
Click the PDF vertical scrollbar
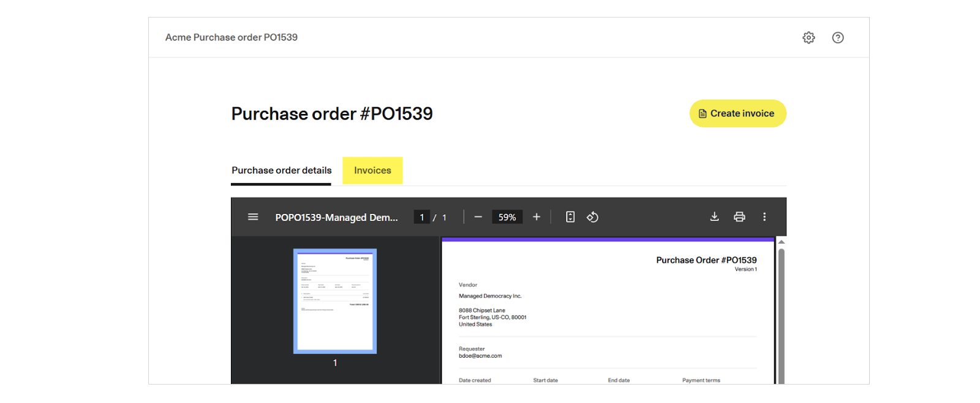tap(782, 315)
